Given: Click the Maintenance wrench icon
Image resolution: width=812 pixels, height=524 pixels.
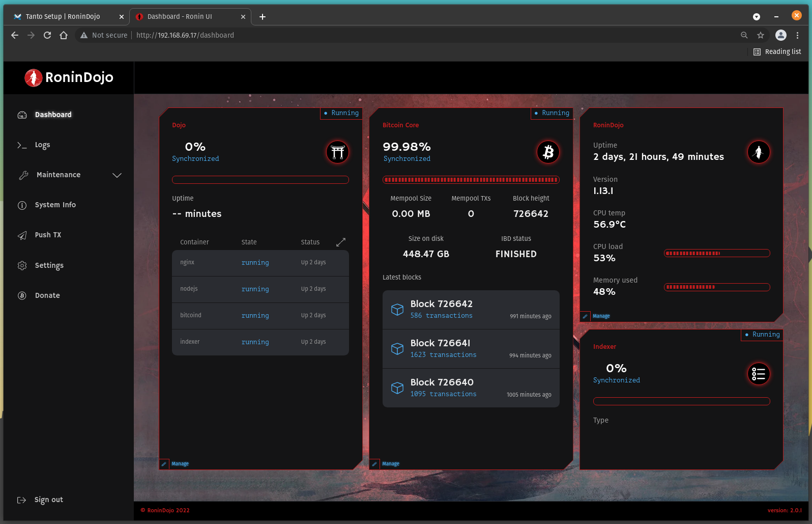Looking at the screenshot, I should tap(23, 175).
